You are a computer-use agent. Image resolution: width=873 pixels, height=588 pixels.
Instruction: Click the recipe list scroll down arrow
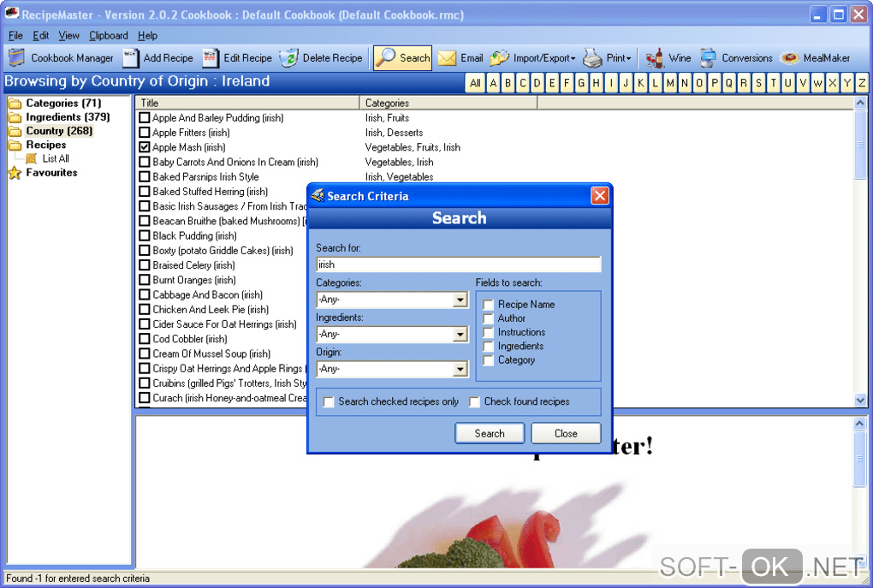pos(860,400)
